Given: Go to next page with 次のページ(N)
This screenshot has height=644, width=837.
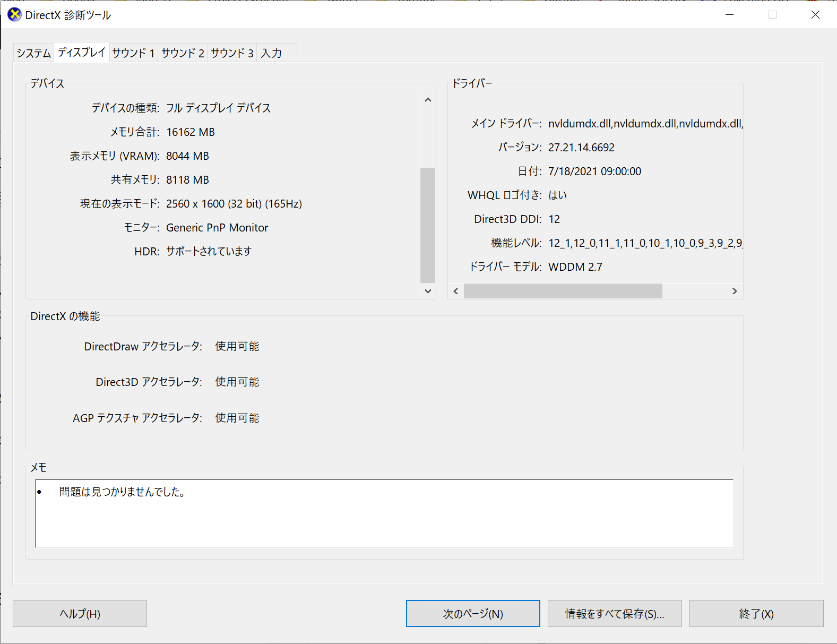Looking at the screenshot, I should (473, 614).
